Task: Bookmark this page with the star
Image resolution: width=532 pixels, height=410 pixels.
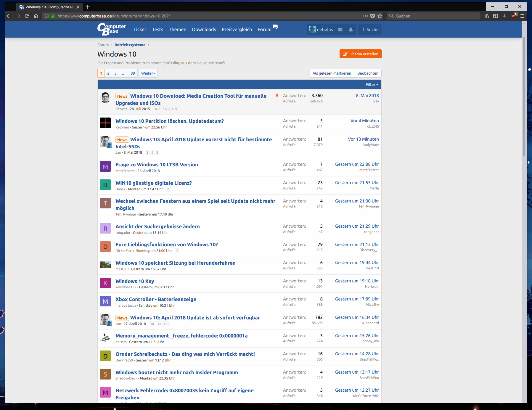Action: 380,16
